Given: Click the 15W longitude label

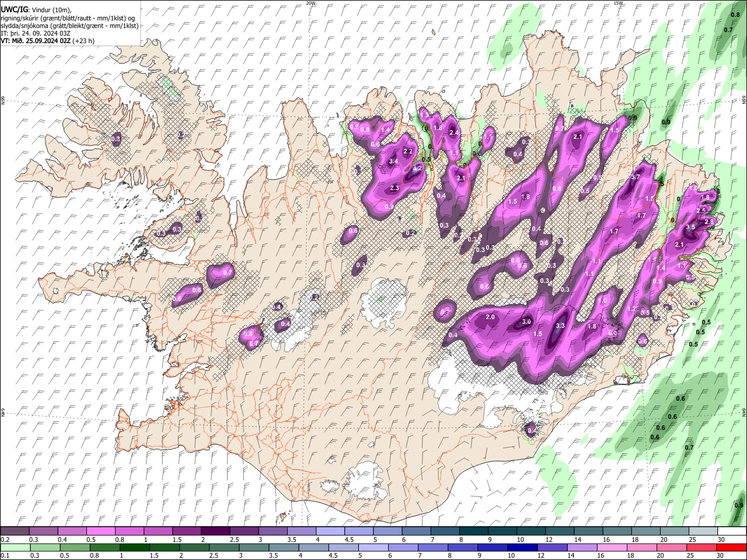Looking at the screenshot, I should 618,3.
